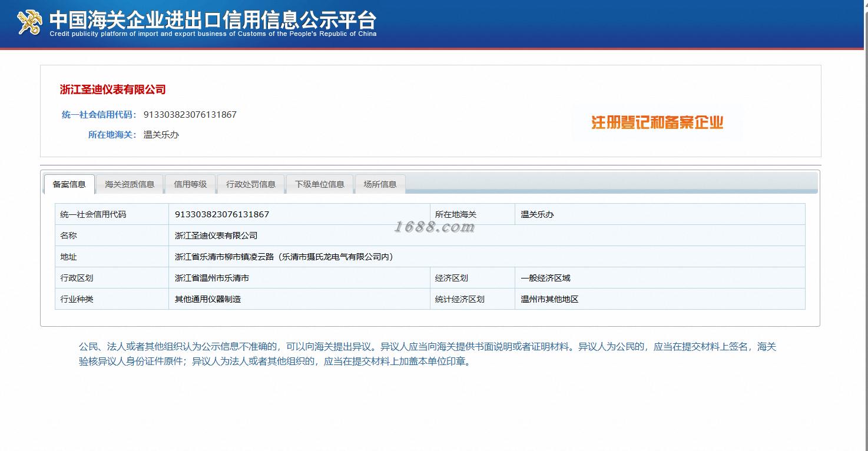Click the blue 所在地海关： label under the red heading
The height and width of the screenshot is (451, 868).
coord(112,135)
